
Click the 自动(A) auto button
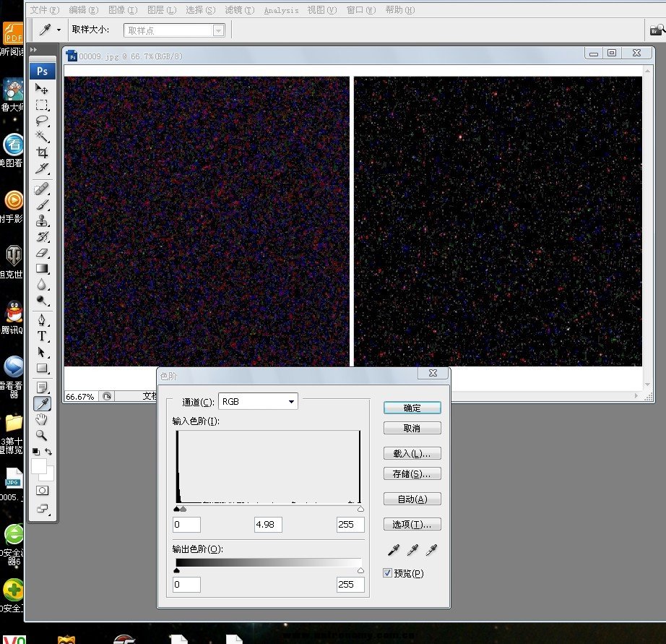(x=412, y=499)
